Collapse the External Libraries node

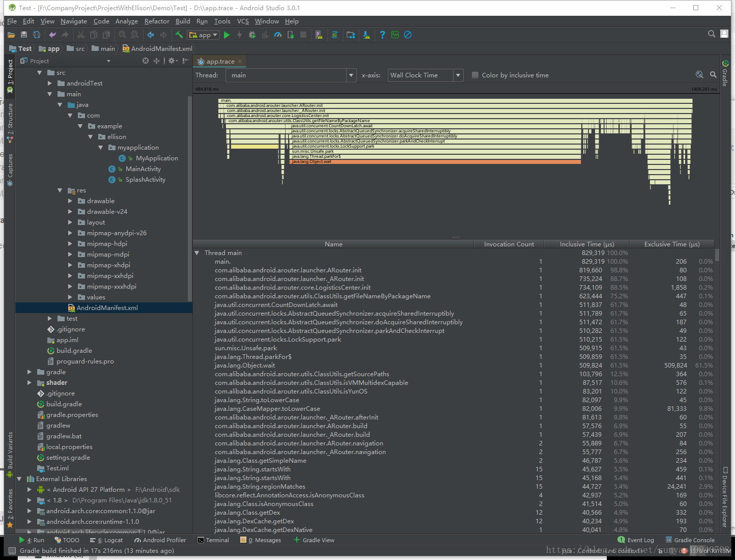[x=19, y=479]
